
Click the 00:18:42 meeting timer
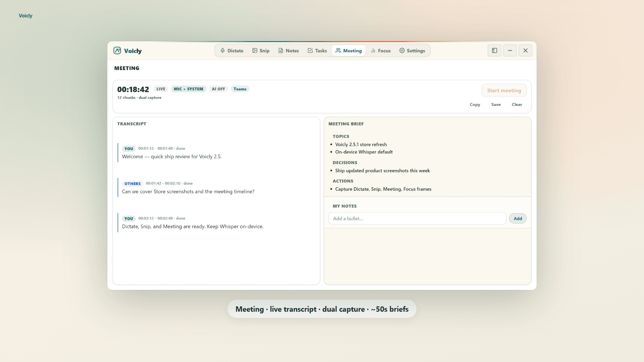tap(133, 89)
